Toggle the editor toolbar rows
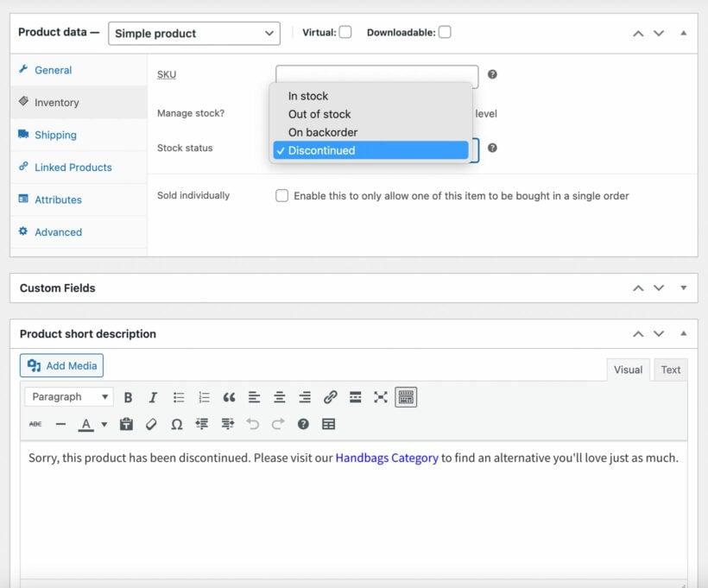 pyautogui.click(x=406, y=397)
